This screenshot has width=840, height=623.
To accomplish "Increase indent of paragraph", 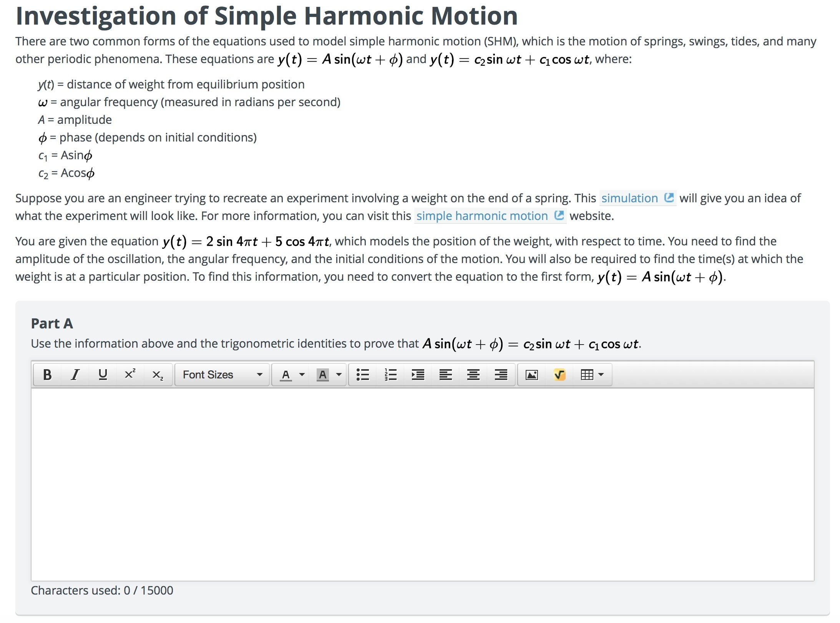I will [418, 375].
